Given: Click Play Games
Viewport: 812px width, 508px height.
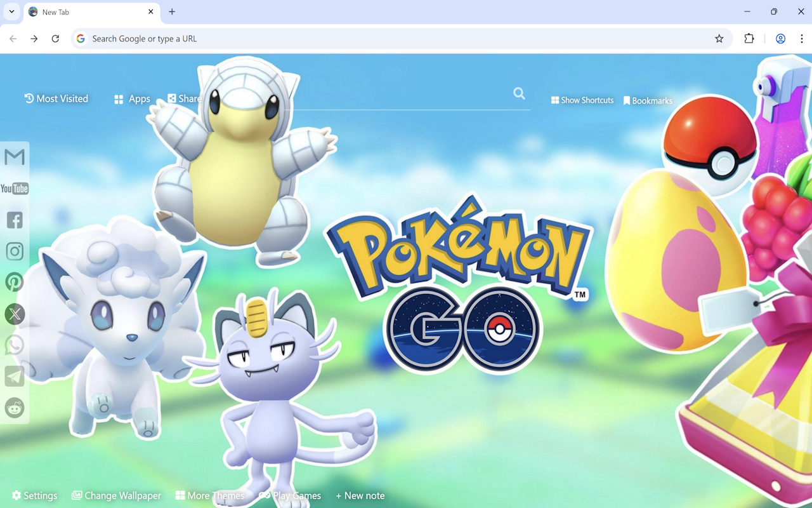Looking at the screenshot, I should click(290, 495).
